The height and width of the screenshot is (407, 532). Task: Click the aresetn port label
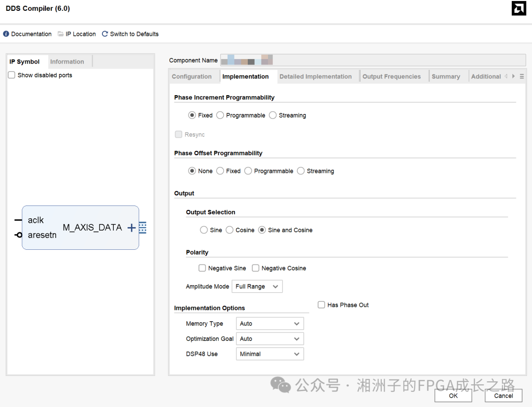[x=42, y=235]
